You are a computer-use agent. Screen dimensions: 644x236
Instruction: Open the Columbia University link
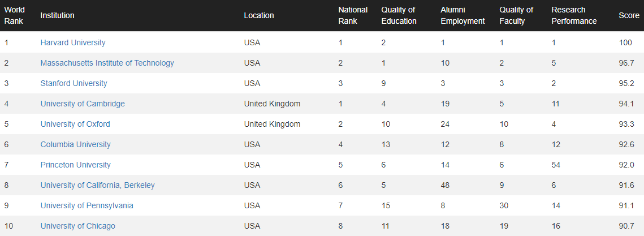(x=76, y=144)
